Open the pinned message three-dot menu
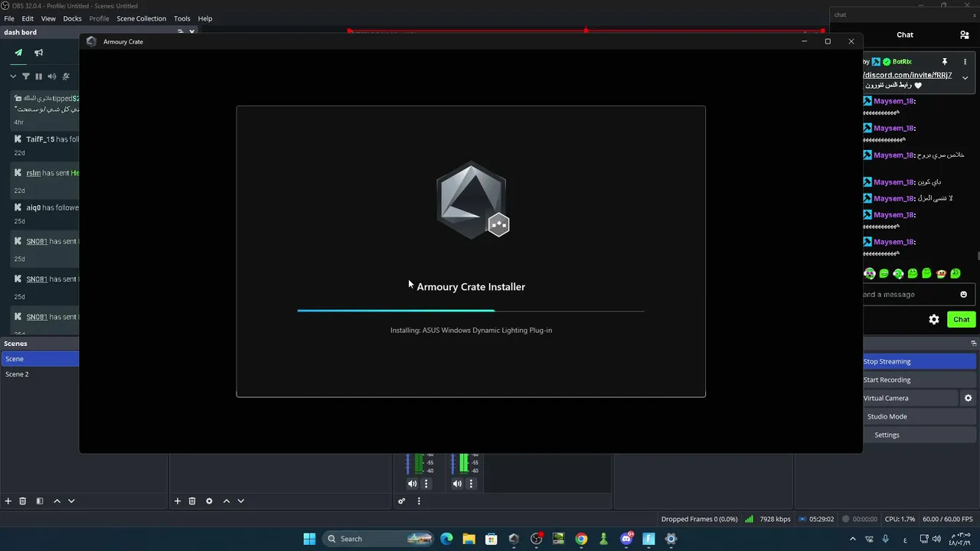 (965, 62)
